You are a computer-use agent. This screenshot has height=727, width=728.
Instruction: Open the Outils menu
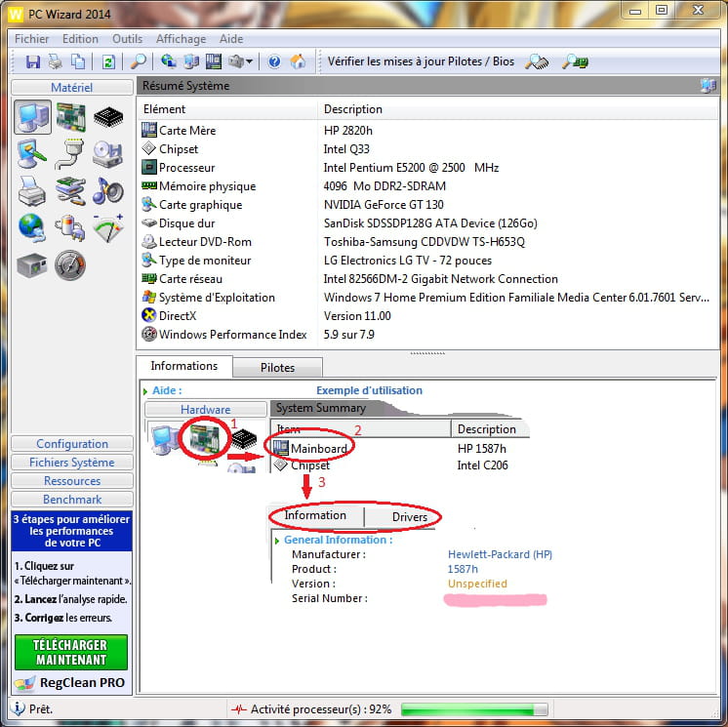pyautogui.click(x=127, y=39)
